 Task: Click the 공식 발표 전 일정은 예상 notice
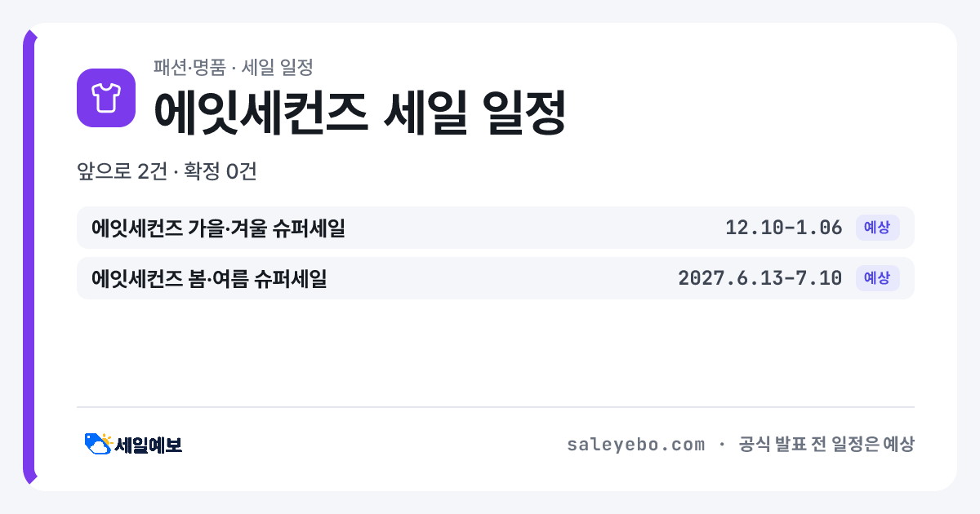tap(826, 445)
